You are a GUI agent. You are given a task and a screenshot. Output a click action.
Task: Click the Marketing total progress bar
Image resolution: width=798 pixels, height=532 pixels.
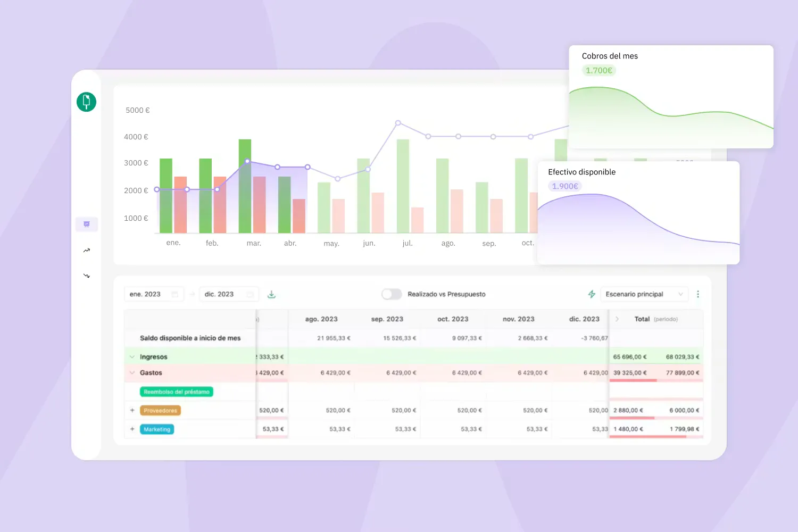[x=656, y=437]
